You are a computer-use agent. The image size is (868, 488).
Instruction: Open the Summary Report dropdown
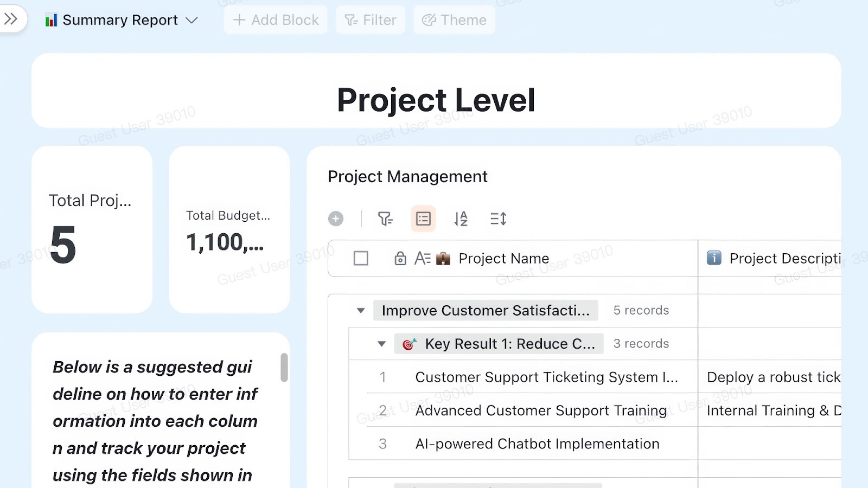(191, 20)
